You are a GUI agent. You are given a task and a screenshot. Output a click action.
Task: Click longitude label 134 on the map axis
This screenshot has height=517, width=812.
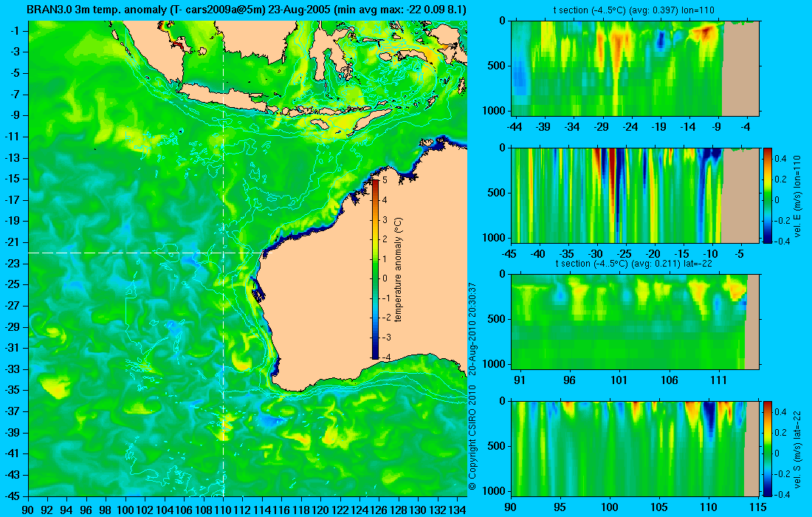(457, 510)
